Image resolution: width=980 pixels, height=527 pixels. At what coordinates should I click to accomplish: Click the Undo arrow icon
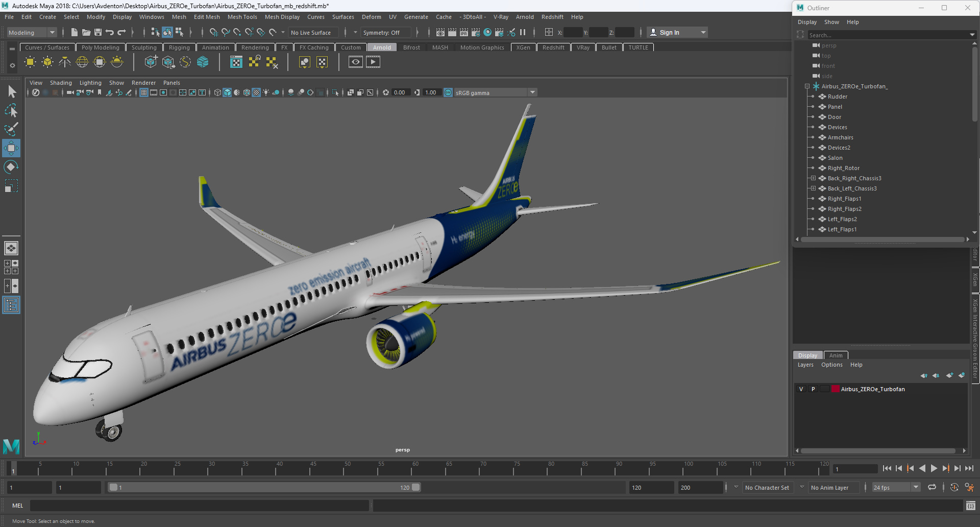click(110, 32)
